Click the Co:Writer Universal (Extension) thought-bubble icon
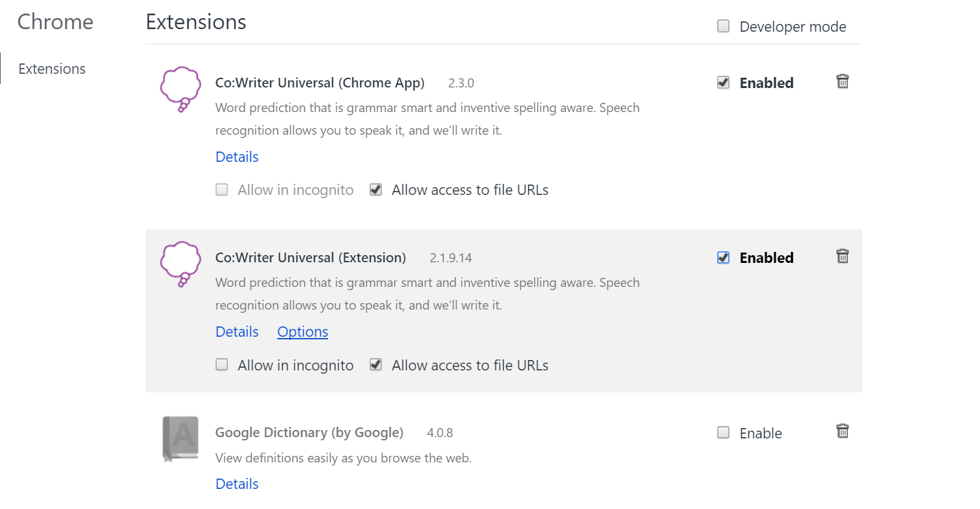Screen dimensions: 980x509 click(x=180, y=264)
